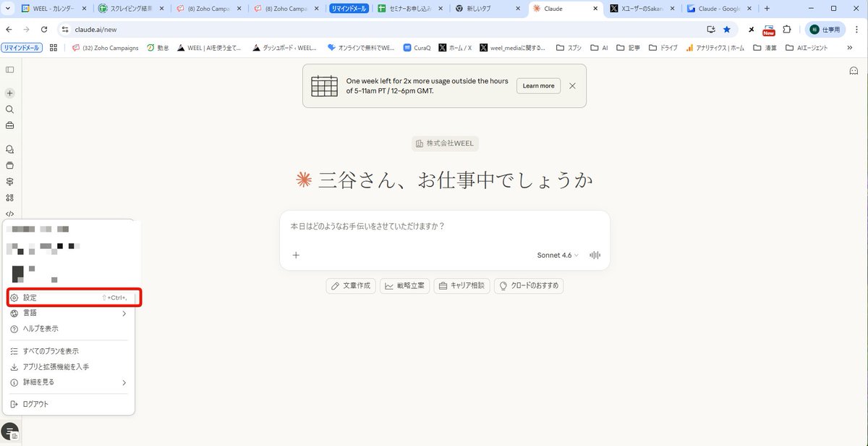868x446 pixels.
Task: Click the install app icon in address bar
Action: 710,29
